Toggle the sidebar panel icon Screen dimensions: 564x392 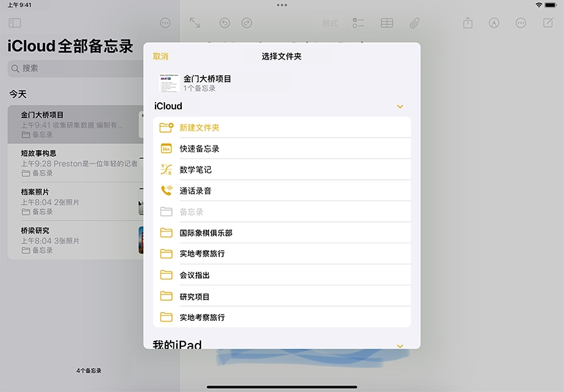(x=15, y=23)
